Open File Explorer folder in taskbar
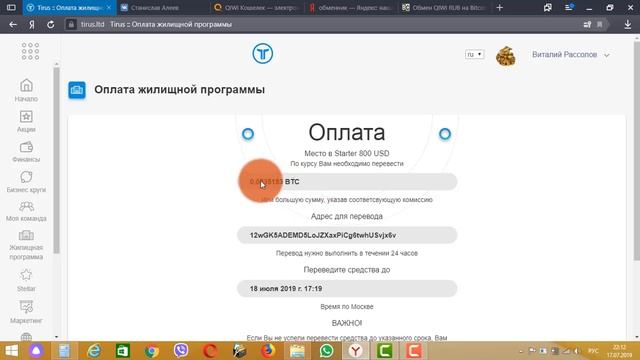The width and height of the screenshot is (640, 360). [297, 351]
